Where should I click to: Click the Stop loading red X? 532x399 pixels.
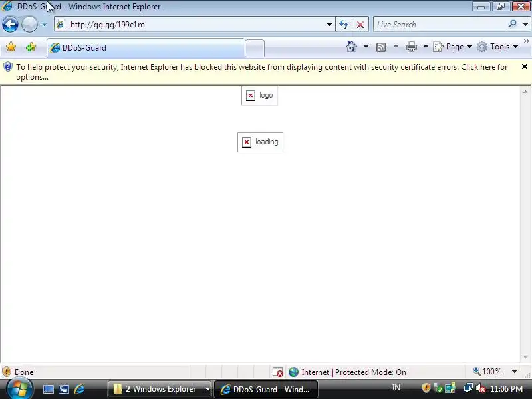tap(360, 25)
